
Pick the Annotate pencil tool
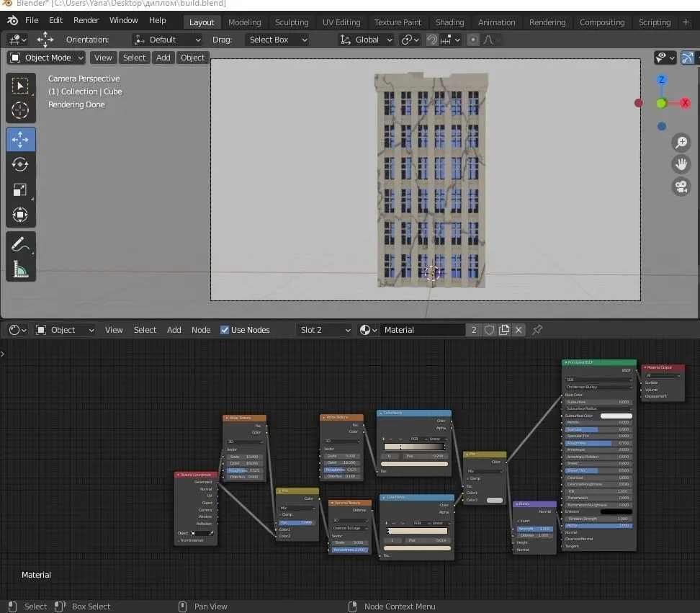coord(20,245)
